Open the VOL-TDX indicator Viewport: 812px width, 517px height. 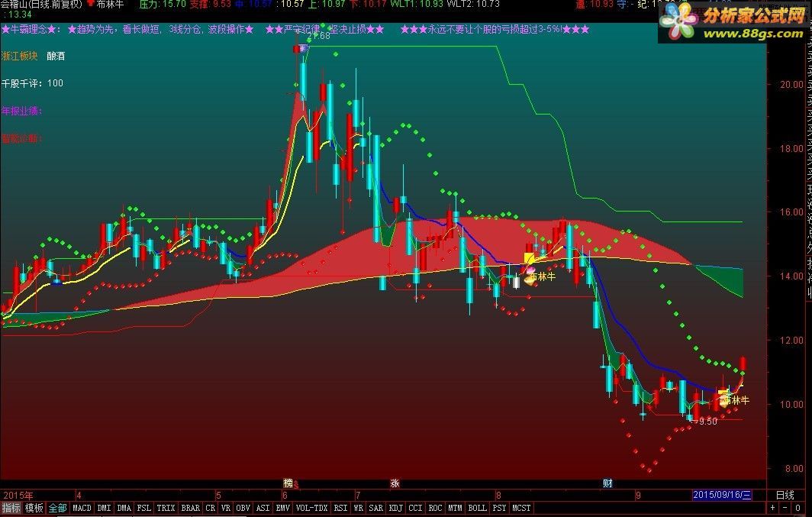[311, 508]
